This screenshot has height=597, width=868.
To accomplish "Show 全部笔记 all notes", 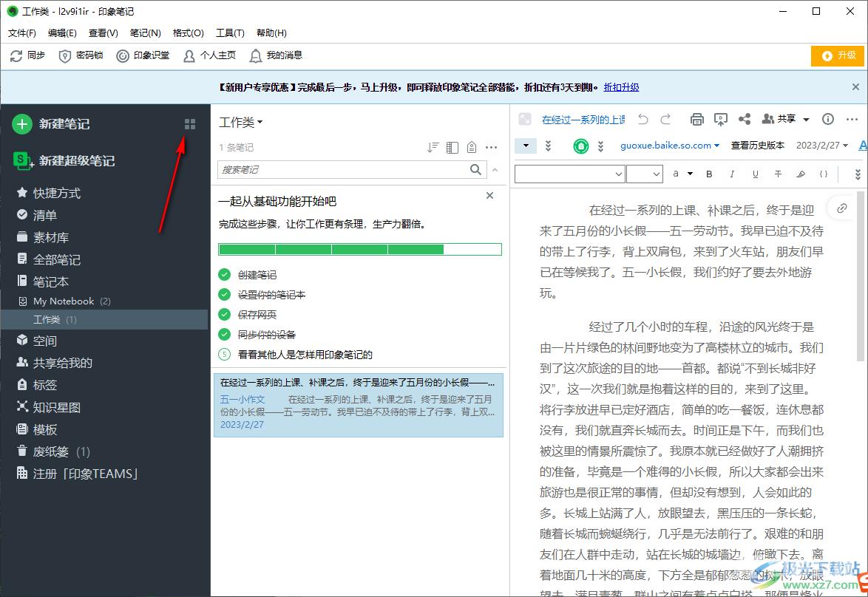I will click(49, 259).
